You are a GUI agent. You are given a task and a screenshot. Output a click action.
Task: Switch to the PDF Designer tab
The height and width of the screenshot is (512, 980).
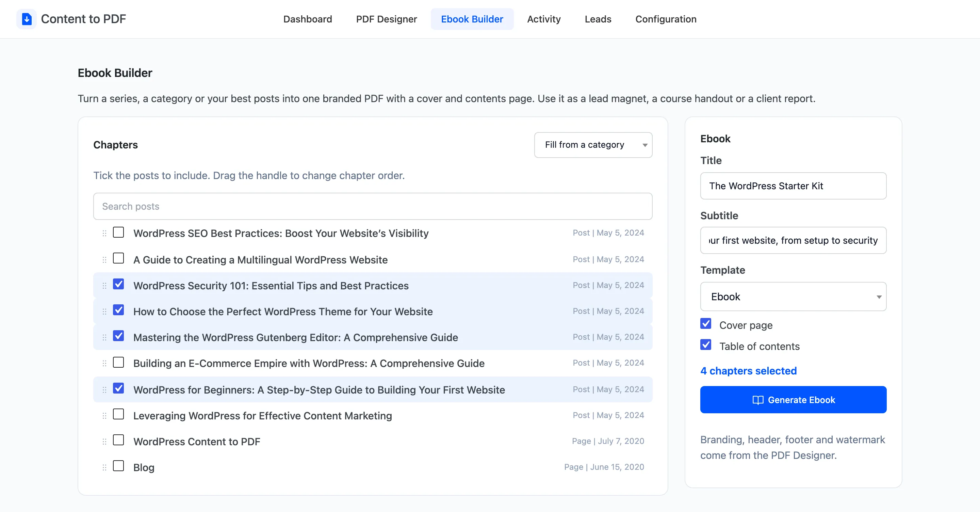coord(386,19)
